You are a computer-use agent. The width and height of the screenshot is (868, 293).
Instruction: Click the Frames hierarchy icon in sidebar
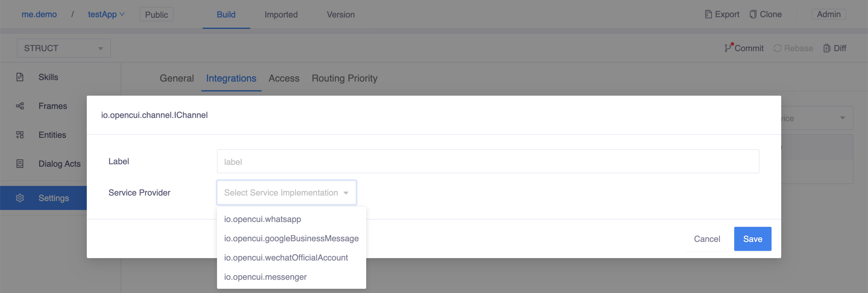20,106
